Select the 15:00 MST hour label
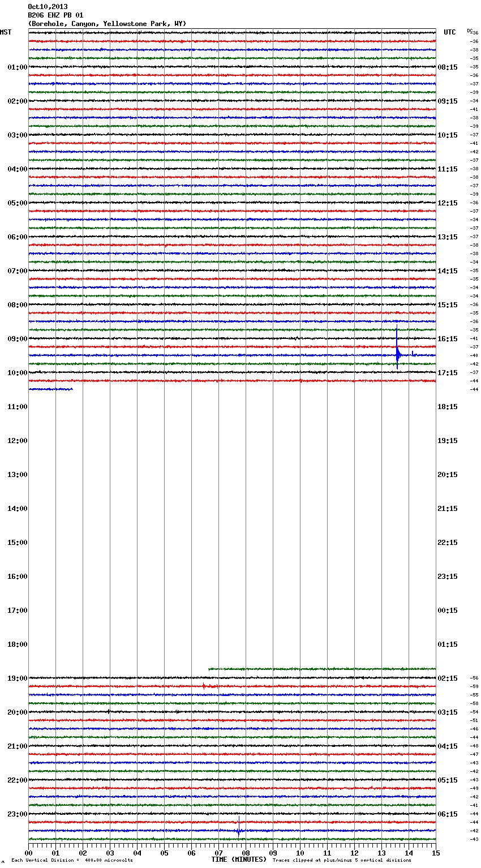The image size is (481, 868). tap(18, 543)
